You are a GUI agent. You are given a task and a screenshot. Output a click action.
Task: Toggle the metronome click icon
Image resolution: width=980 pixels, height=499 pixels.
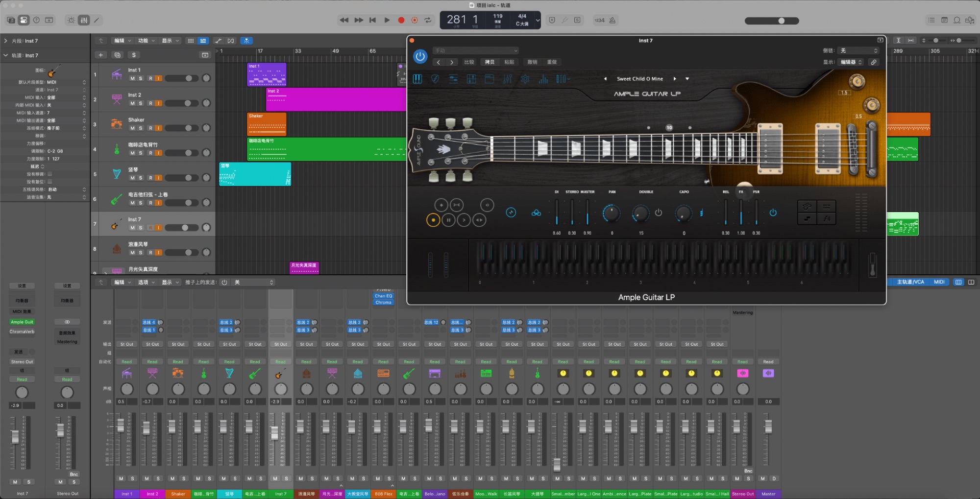pyautogui.click(x=612, y=20)
